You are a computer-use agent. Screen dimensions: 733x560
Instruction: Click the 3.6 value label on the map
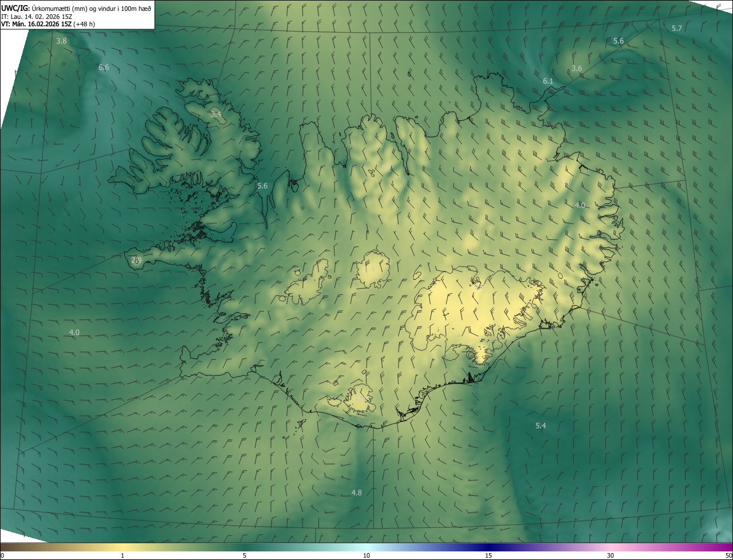[x=577, y=68]
